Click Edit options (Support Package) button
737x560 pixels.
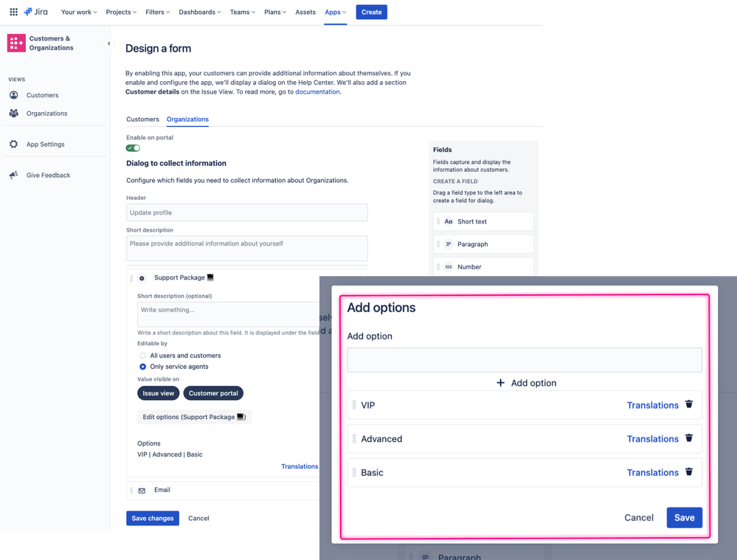(x=195, y=417)
